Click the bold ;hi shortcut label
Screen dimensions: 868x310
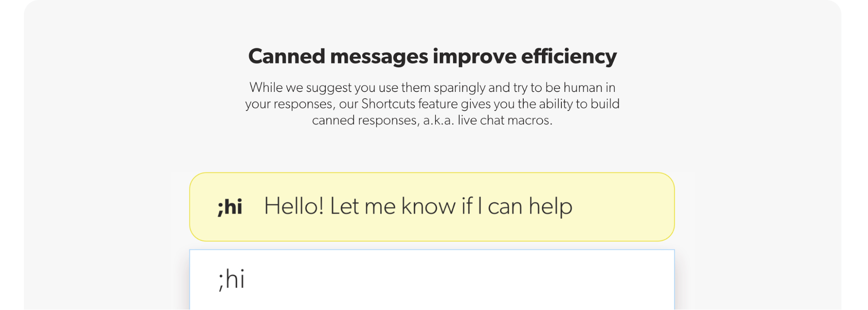[230, 207]
